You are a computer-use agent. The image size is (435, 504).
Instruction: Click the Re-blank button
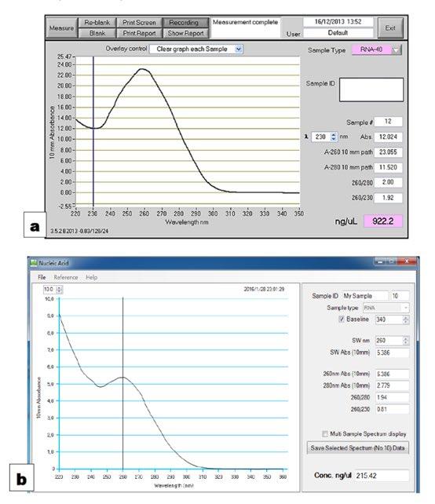click(97, 23)
